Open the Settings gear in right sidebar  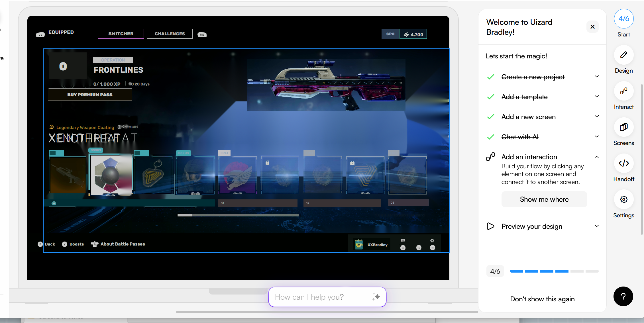[x=623, y=199]
